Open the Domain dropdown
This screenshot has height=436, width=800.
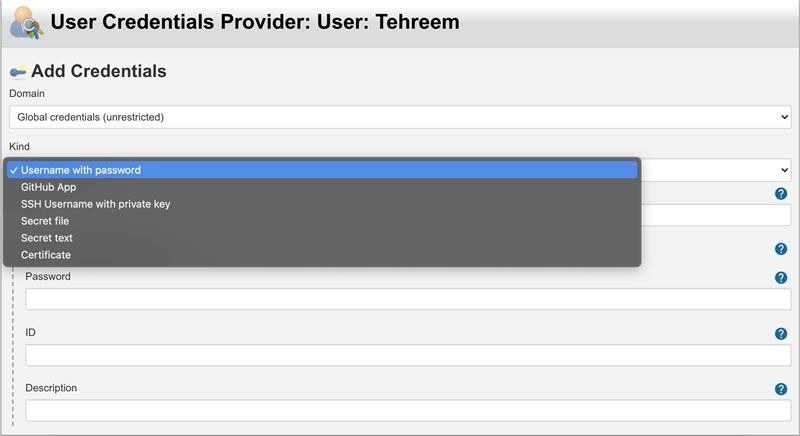tap(400, 117)
